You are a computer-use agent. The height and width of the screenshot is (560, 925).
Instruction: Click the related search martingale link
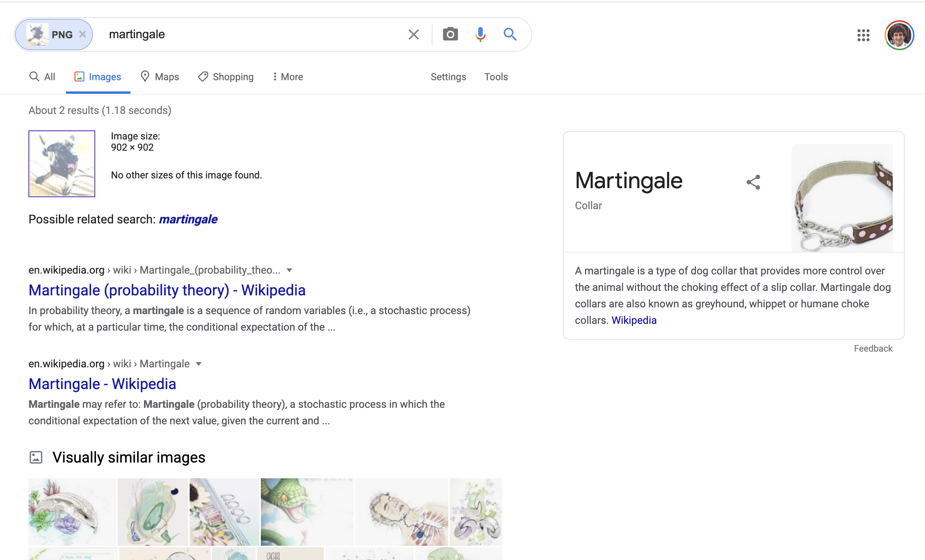(188, 219)
